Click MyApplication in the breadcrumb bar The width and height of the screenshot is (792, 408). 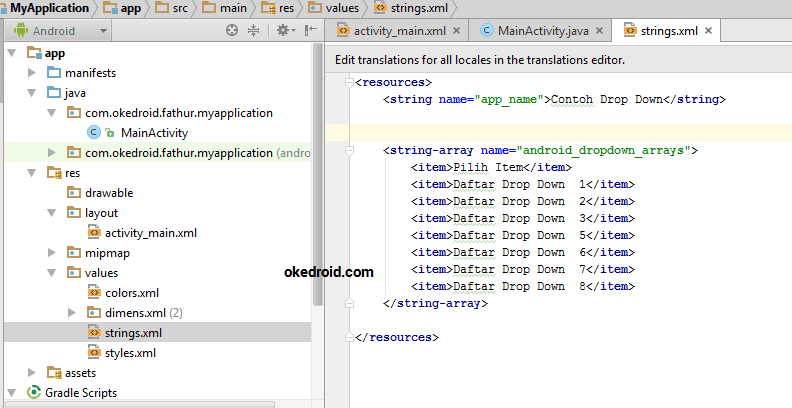pyautogui.click(x=49, y=8)
